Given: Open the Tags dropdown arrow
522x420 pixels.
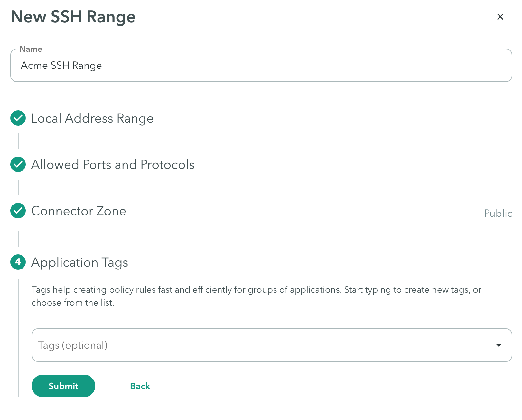Looking at the screenshot, I should (x=499, y=345).
